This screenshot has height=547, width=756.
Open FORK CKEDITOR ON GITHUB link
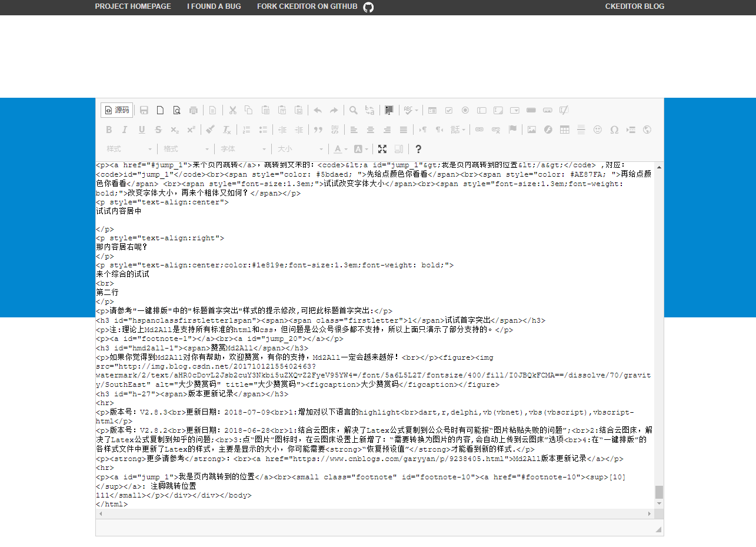(315, 6)
